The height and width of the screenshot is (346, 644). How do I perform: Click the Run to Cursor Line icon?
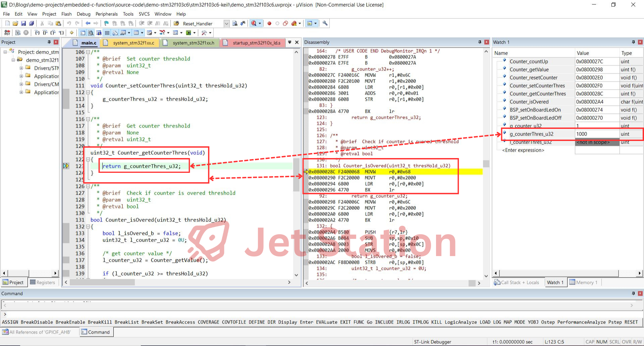click(61, 33)
